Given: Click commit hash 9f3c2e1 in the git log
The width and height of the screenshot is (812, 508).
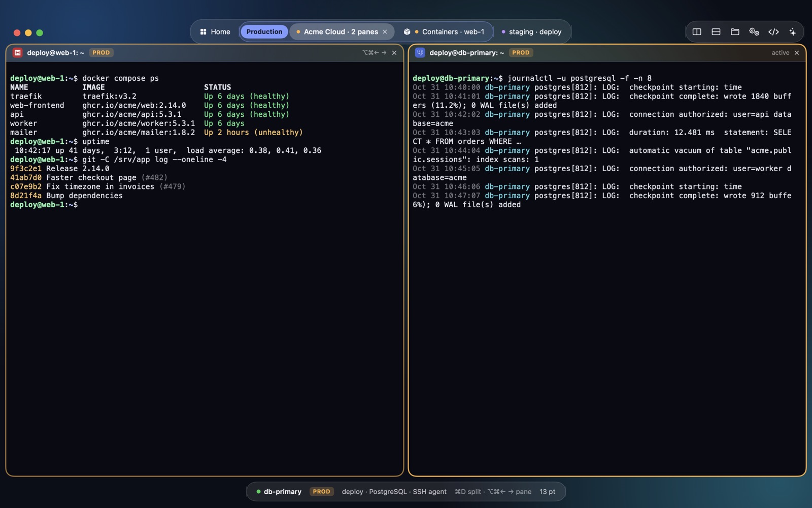Looking at the screenshot, I should (x=26, y=169).
